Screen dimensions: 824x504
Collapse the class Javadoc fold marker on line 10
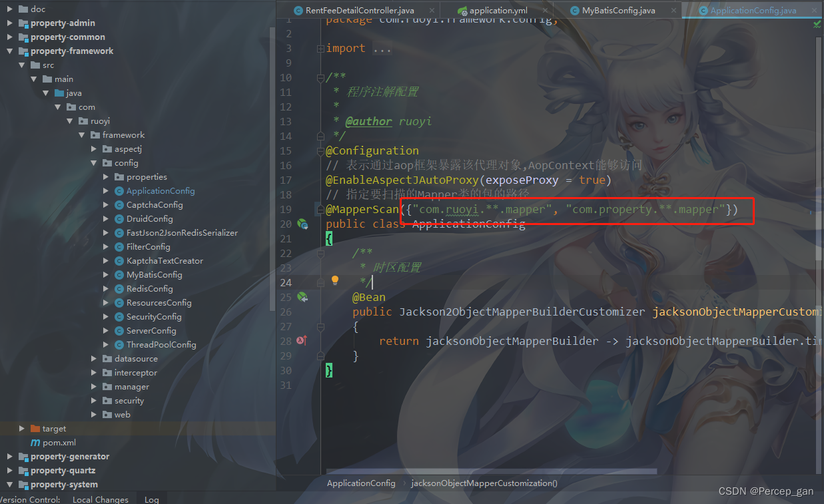tap(320, 78)
